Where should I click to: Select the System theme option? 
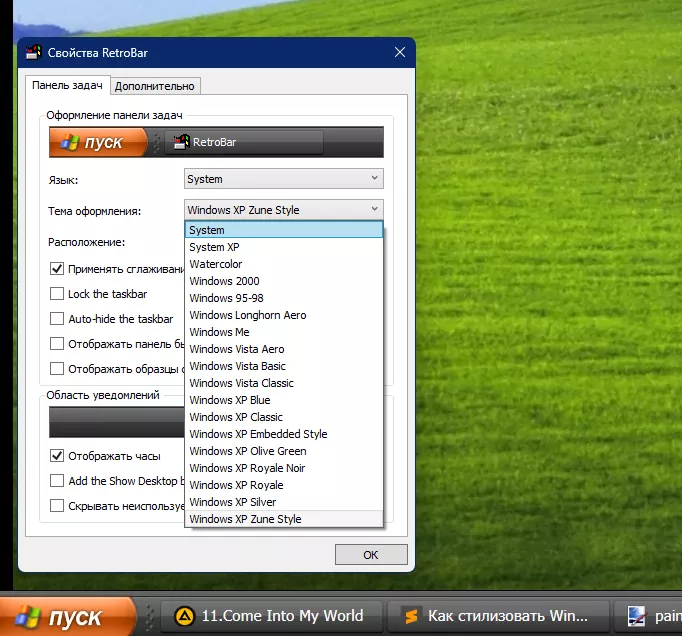284,230
